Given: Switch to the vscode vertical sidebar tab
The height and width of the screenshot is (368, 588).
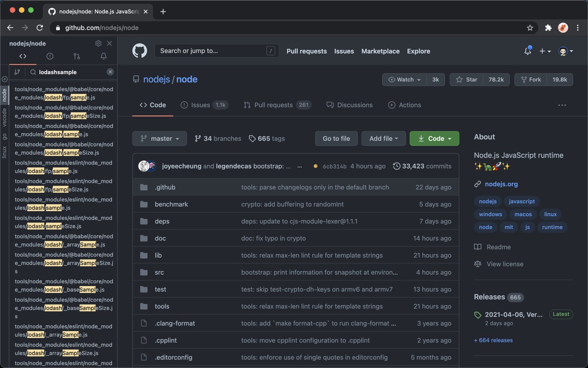Looking at the screenshot, I should [5, 117].
